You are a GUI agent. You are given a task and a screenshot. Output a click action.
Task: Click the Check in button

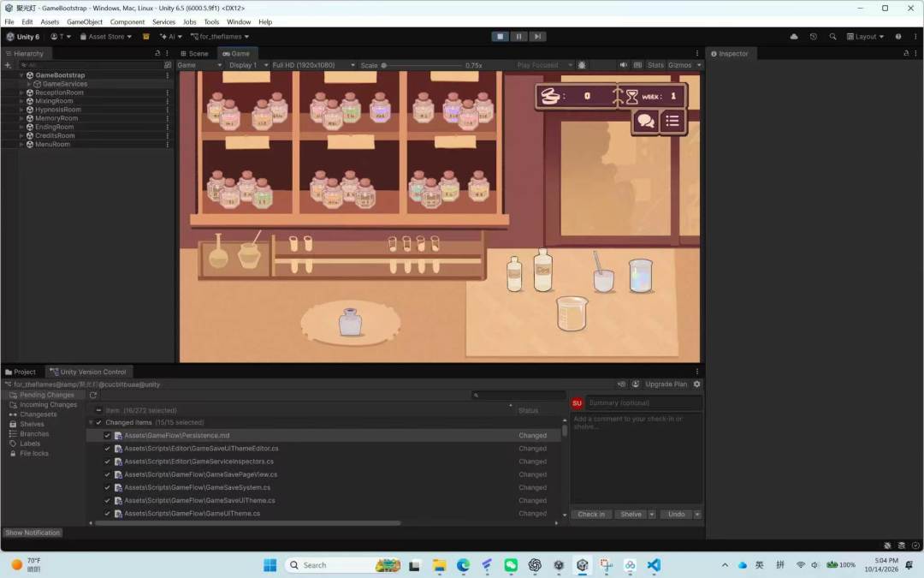click(x=591, y=515)
